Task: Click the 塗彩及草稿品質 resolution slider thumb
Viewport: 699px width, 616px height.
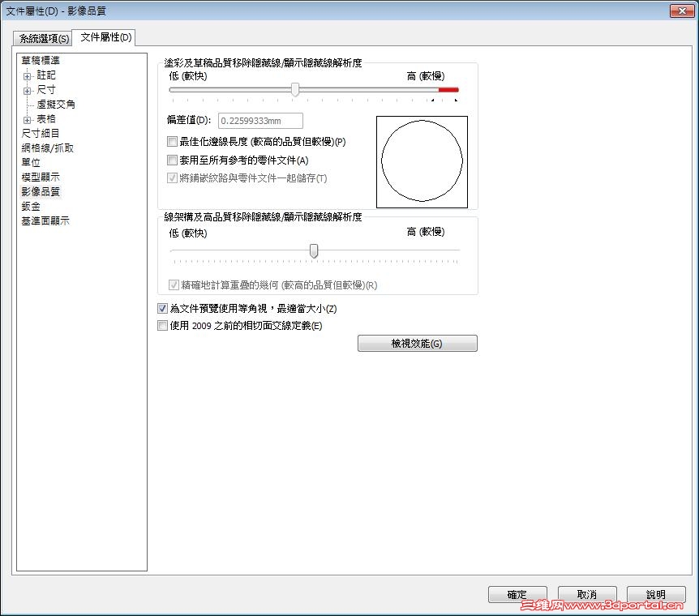Action: point(295,90)
